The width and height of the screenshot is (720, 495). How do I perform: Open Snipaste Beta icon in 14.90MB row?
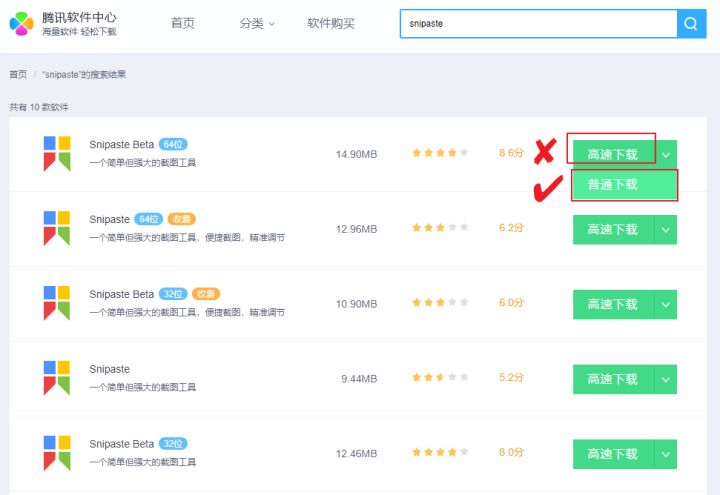(57, 153)
